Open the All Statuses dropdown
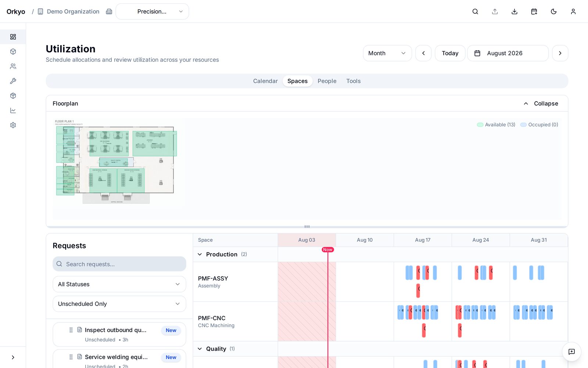 click(x=119, y=284)
